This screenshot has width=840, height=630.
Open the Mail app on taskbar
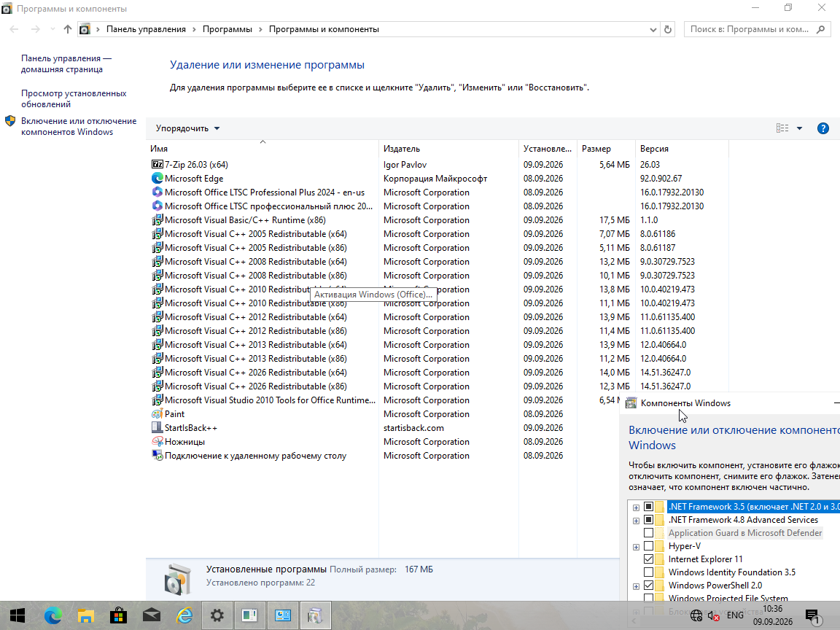(x=152, y=615)
